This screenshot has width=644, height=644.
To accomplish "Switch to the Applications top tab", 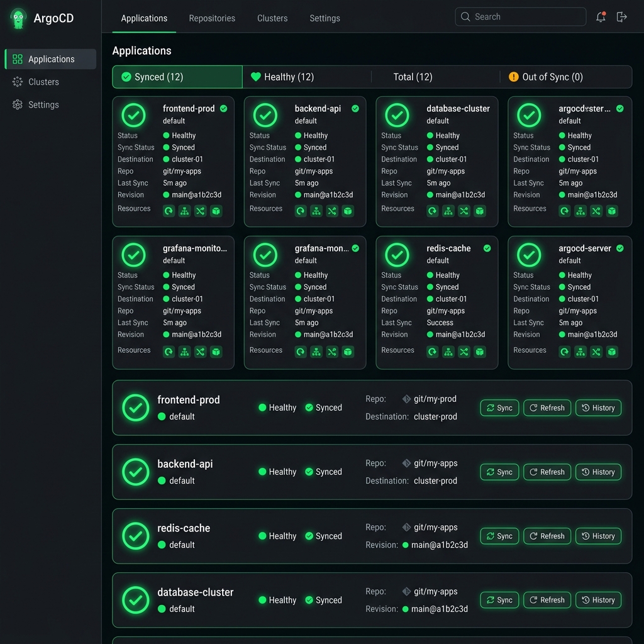I will point(144,18).
